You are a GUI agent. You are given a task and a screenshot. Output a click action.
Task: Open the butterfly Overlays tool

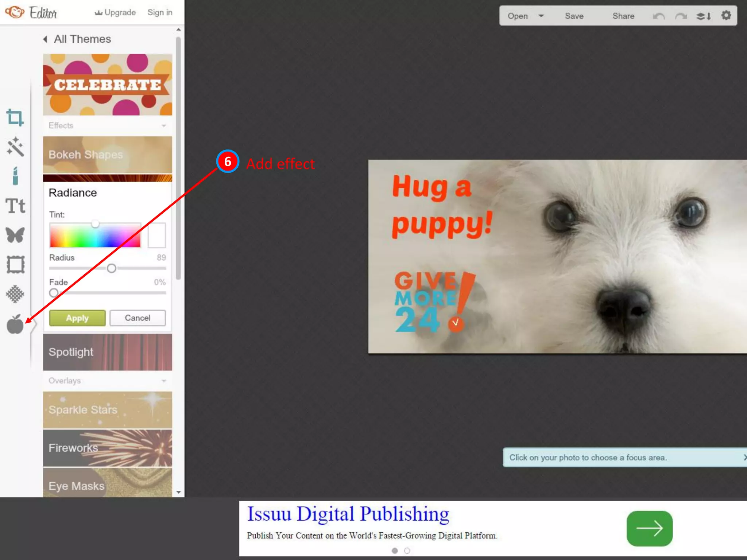[x=15, y=235]
